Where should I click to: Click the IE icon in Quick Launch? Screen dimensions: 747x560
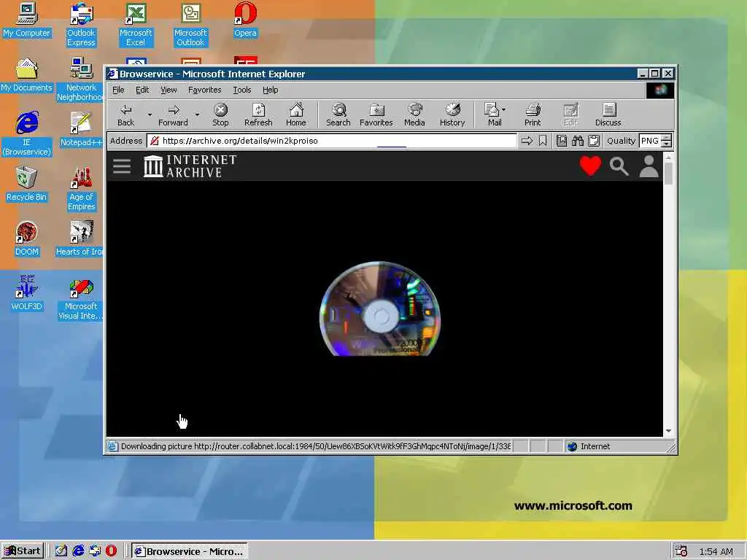78,551
